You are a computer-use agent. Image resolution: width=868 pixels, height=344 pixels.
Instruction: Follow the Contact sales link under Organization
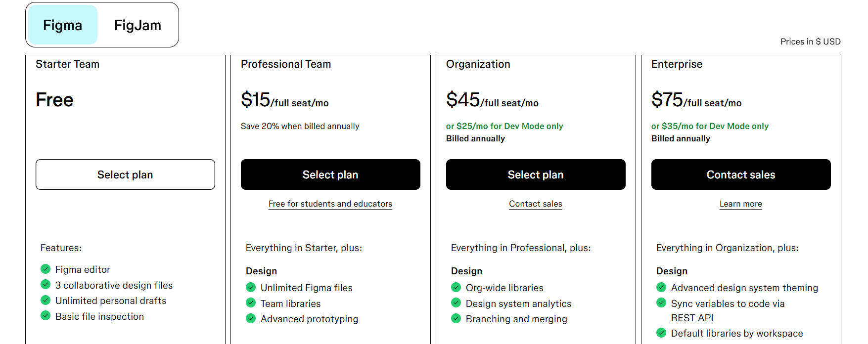[536, 204]
